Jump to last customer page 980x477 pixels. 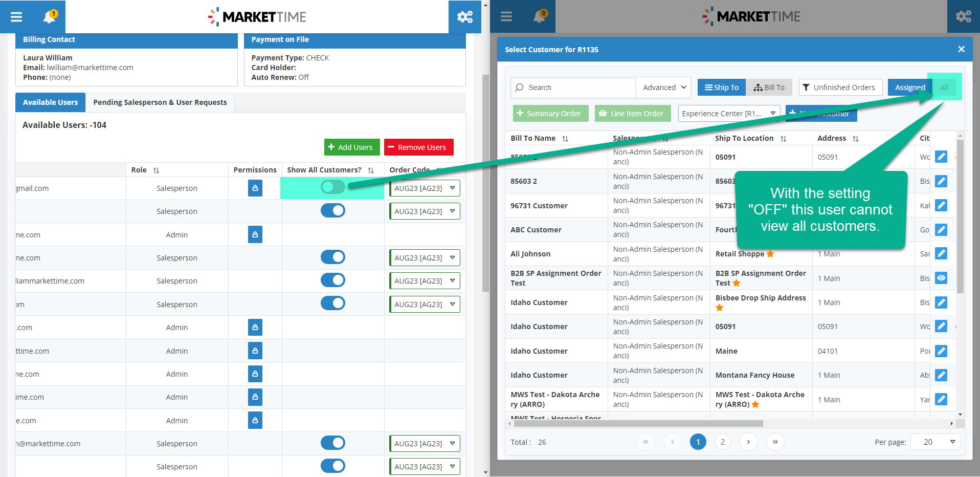(775, 442)
